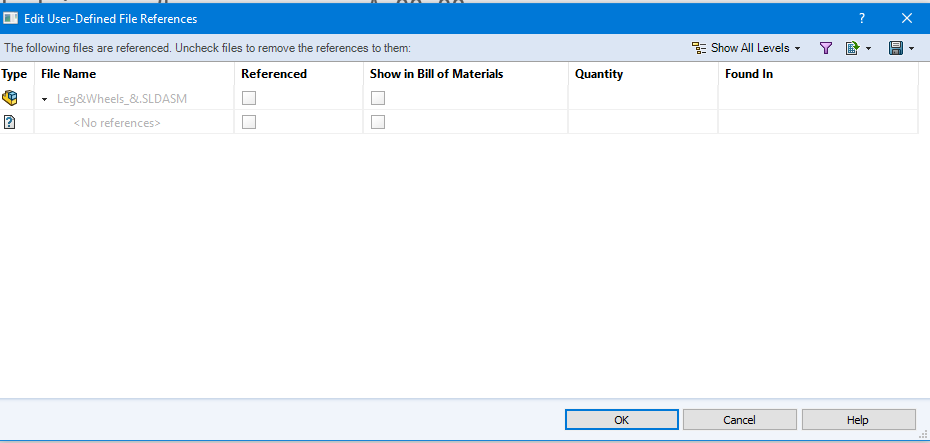The width and height of the screenshot is (930, 443).
Task: Toggle Referenced checkbox in No references row
Action: coord(249,122)
